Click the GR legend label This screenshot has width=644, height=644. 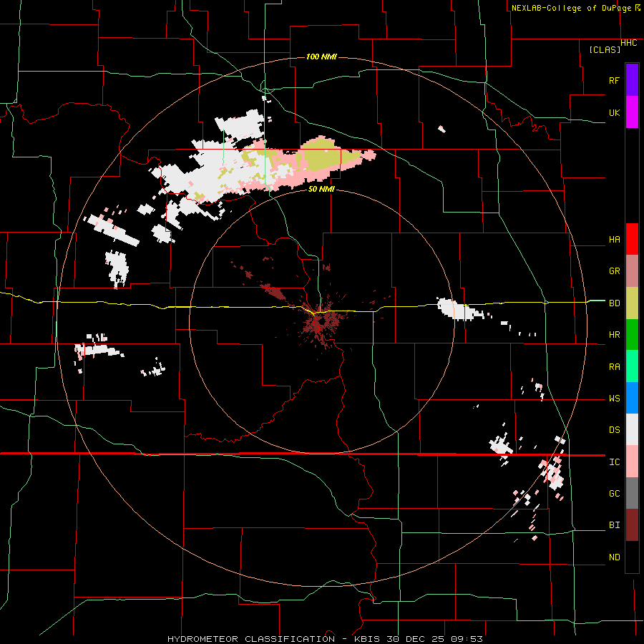[x=614, y=271]
